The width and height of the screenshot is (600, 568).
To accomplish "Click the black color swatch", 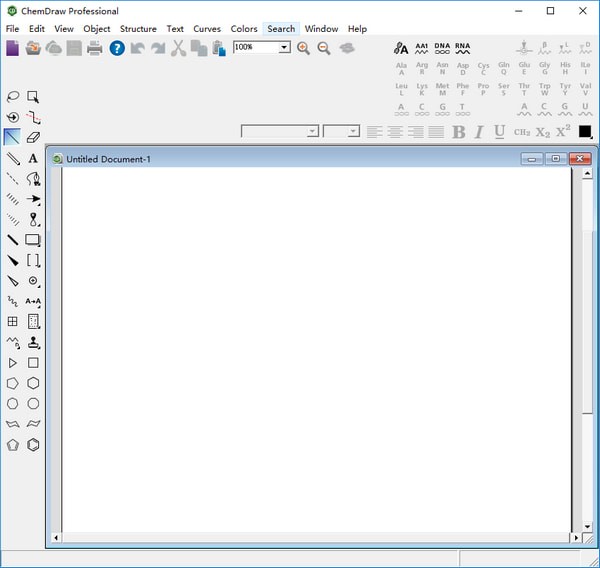I will pos(585,132).
